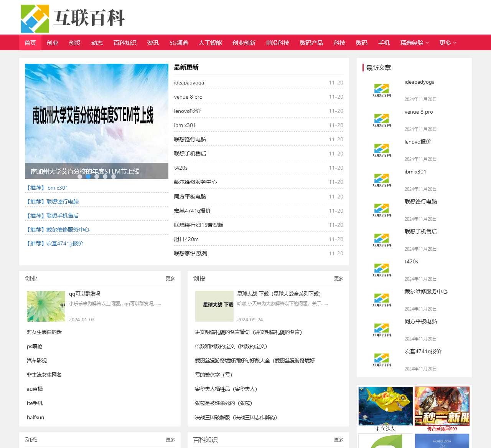The image size is (491, 448).
Task: Open 对女生表白的话 article
Action: 44,332
